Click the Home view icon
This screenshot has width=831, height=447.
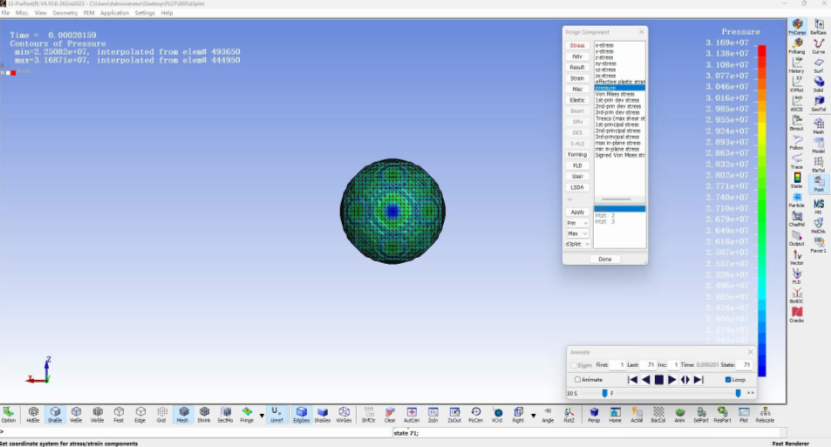coord(616,413)
